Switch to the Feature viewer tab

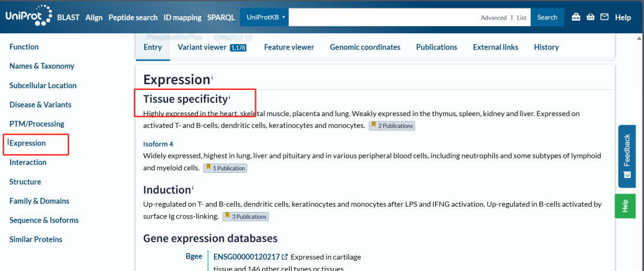[x=289, y=47]
